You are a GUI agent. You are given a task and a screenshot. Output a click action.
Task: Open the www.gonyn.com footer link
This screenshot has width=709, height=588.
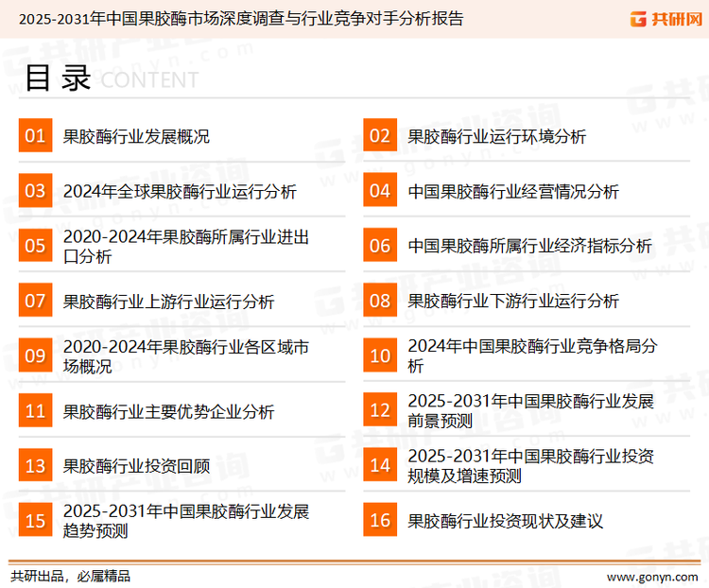click(x=652, y=577)
